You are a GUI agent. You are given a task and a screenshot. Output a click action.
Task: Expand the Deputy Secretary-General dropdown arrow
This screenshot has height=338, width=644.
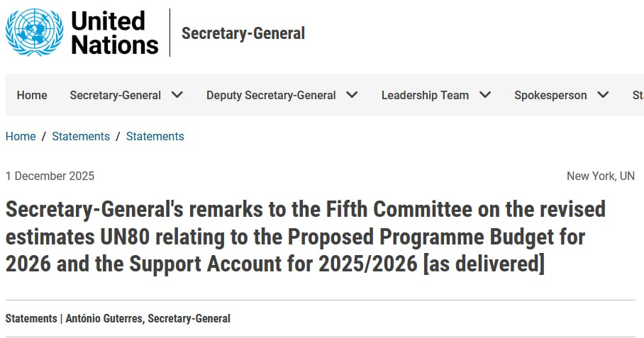352,95
